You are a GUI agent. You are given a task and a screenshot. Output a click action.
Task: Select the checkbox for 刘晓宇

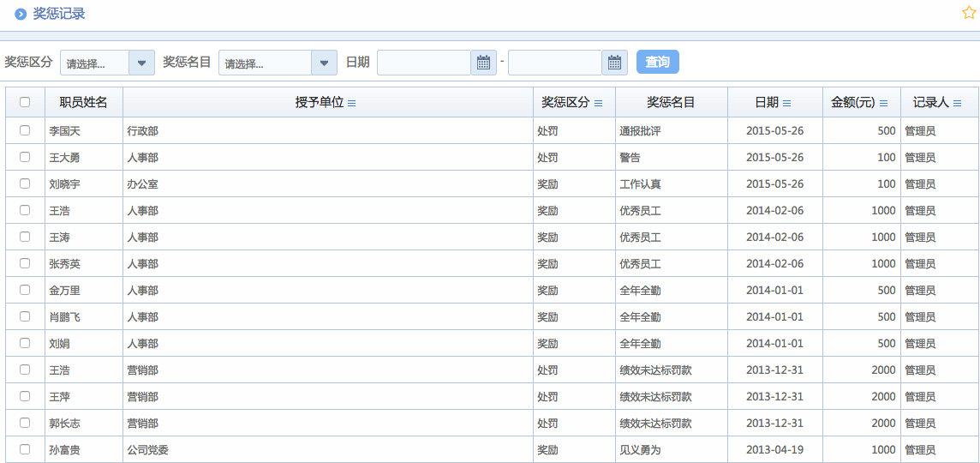(25, 183)
